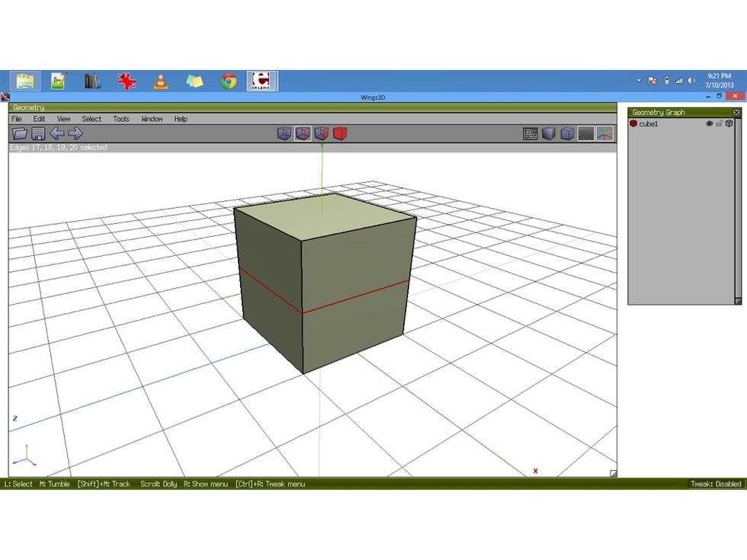The image size is (747, 560).
Task: Toggle visibility of cube1
Action: [710, 123]
